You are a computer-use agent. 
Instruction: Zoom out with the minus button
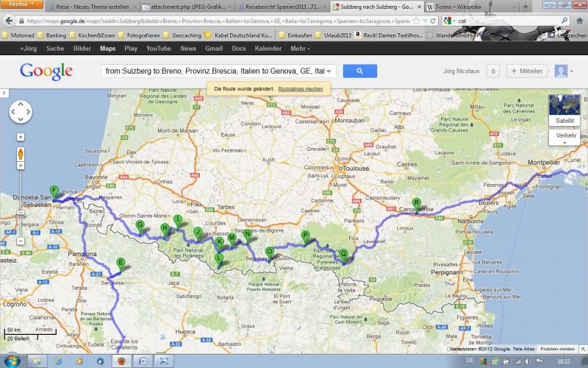coord(21,241)
